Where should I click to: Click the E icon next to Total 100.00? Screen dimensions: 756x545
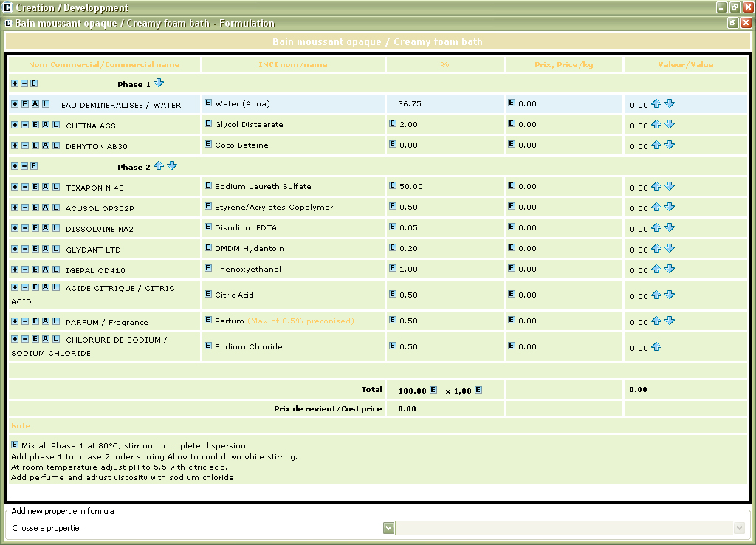pyautogui.click(x=433, y=390)
